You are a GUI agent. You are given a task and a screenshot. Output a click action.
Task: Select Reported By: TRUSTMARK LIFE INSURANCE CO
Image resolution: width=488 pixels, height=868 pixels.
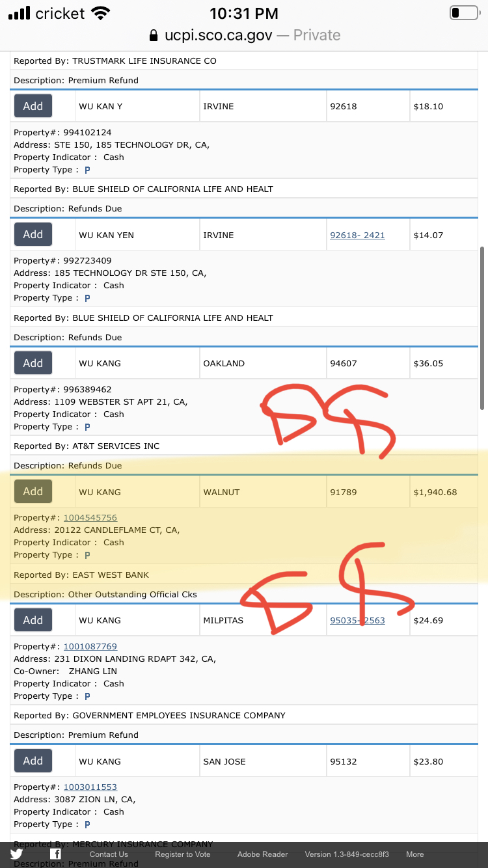point(115,61)
